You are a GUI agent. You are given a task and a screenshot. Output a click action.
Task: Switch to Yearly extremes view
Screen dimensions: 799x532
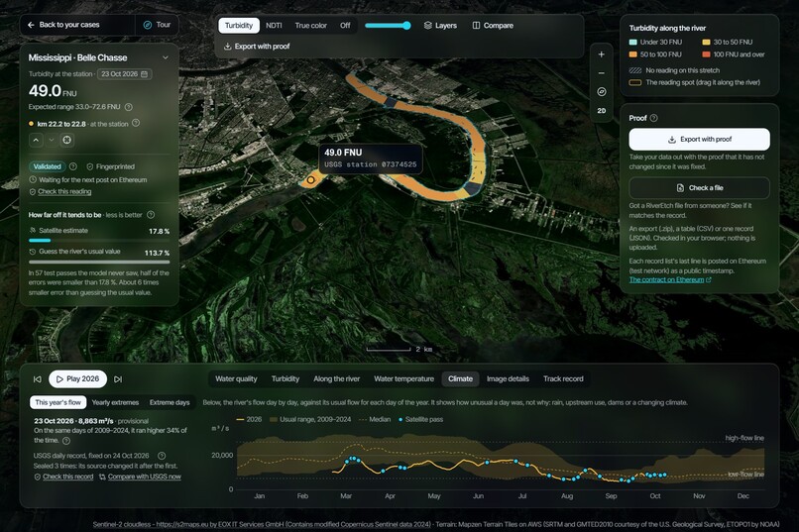coord(115,402)
